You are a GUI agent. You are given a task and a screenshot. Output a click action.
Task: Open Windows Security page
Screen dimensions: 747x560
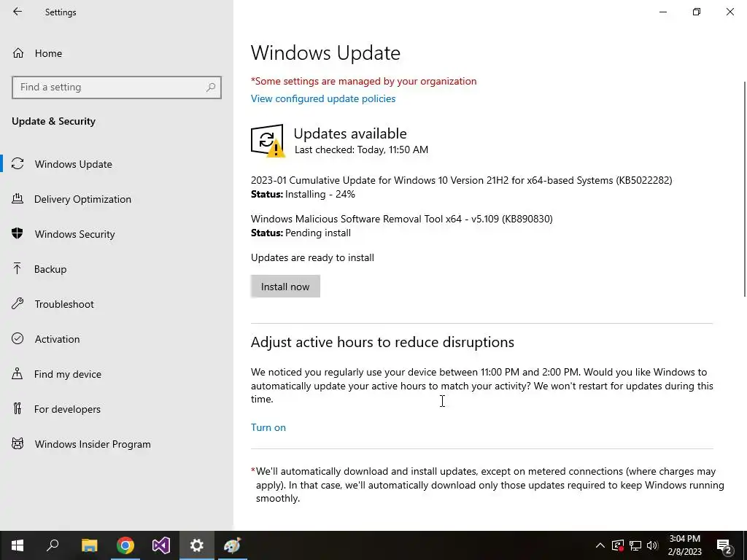pyautogui.click(x=75, y=234)
